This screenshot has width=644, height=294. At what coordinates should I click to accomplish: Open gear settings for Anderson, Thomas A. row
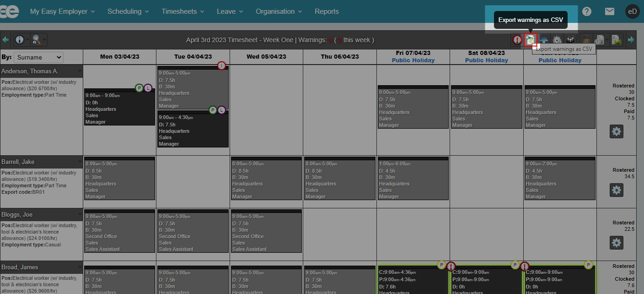(x=617, y=131)
